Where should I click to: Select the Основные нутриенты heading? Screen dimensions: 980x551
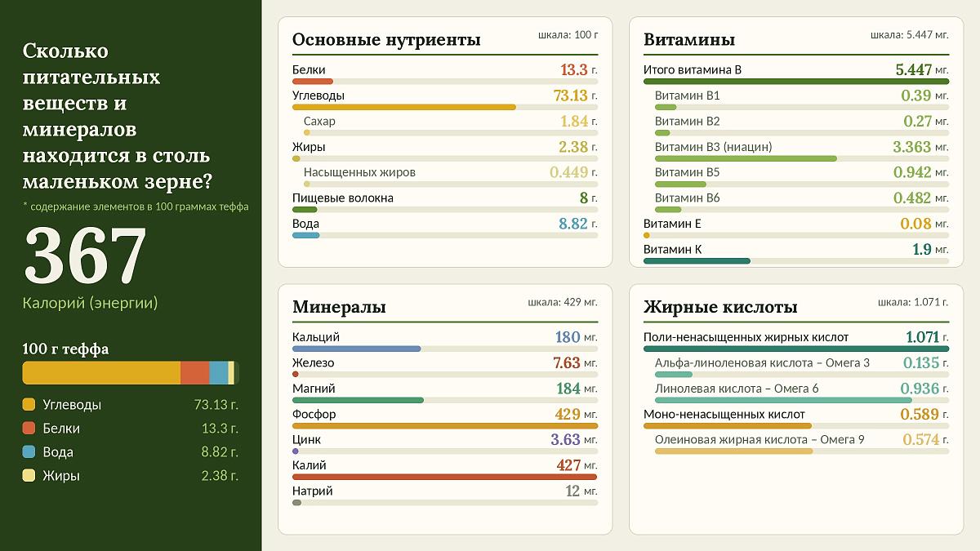click(386, 39)
